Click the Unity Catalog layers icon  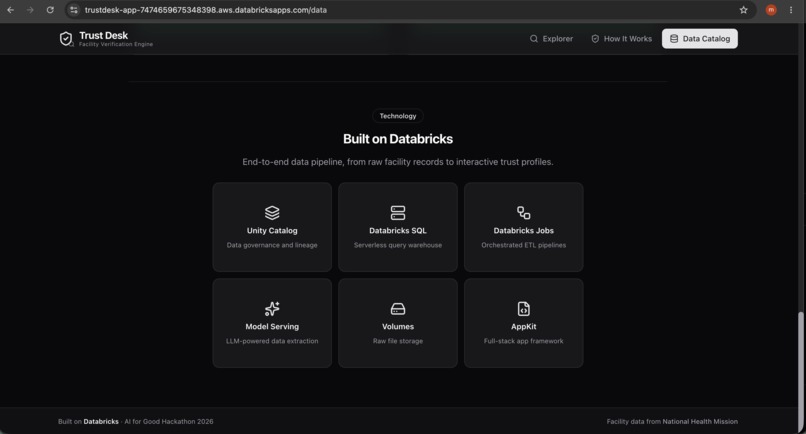(272, 212)
